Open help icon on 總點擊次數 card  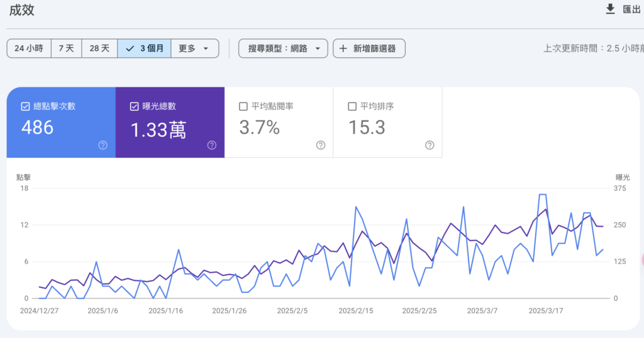pyautogui.click(x=103, y=145)
